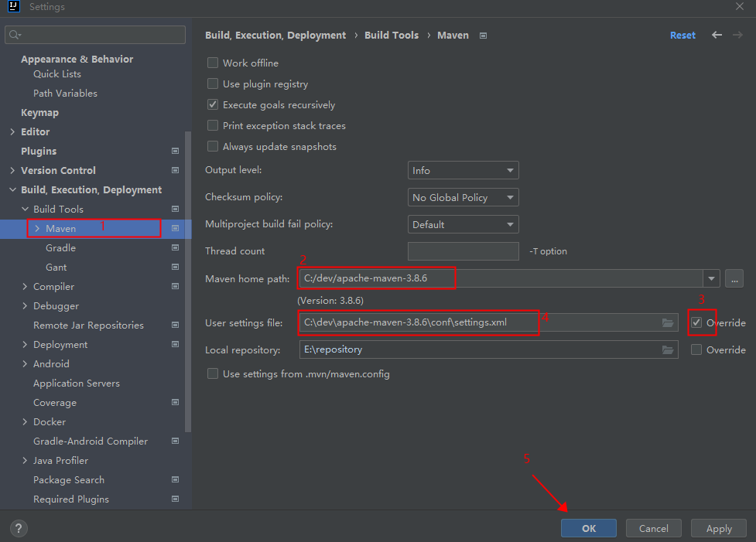Open the Plugins settings page

click(x=39, y=151)
